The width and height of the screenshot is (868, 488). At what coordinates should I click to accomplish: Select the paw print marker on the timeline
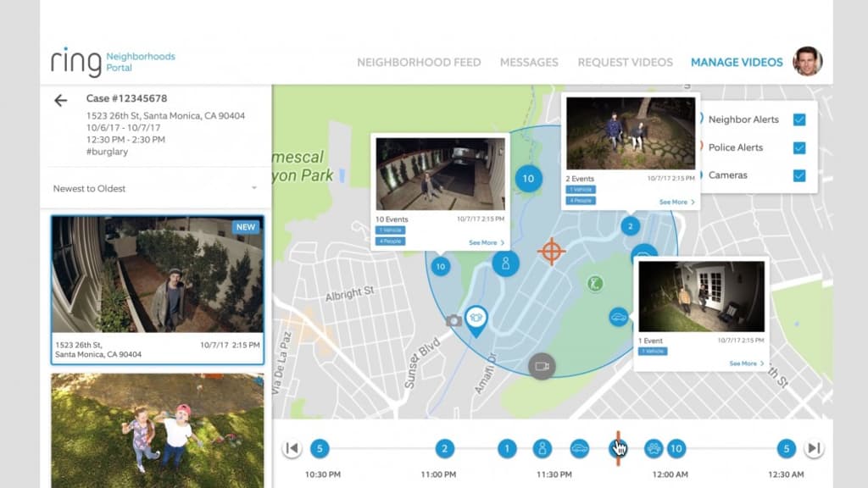[x=654, y=448]
